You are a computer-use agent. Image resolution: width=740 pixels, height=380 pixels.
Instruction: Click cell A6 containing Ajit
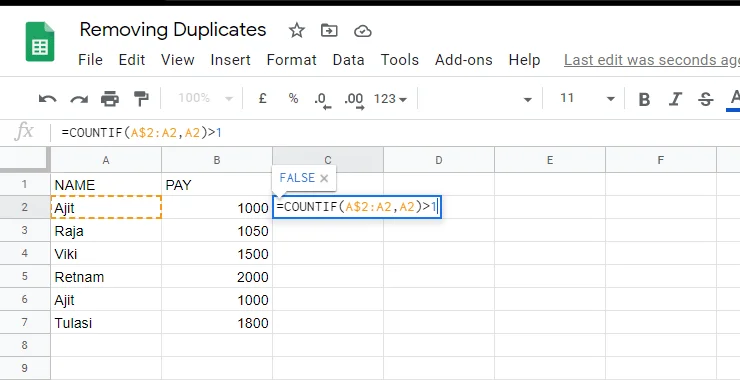106,300
